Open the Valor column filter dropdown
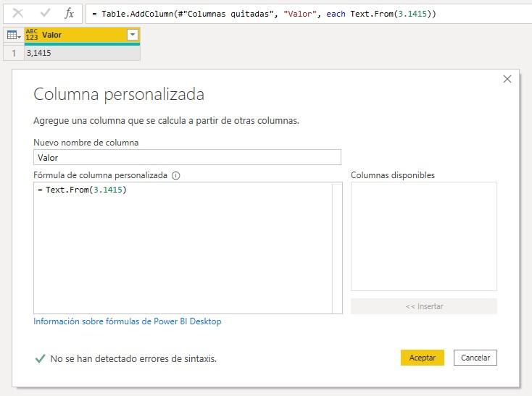Image resolution: width=532 pixels, height=396 pixels. (x=133, y=35)
